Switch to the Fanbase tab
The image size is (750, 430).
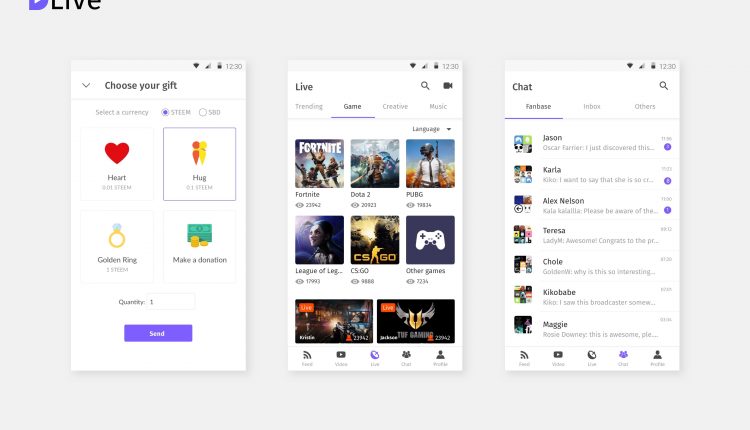(x=538, y=107)
